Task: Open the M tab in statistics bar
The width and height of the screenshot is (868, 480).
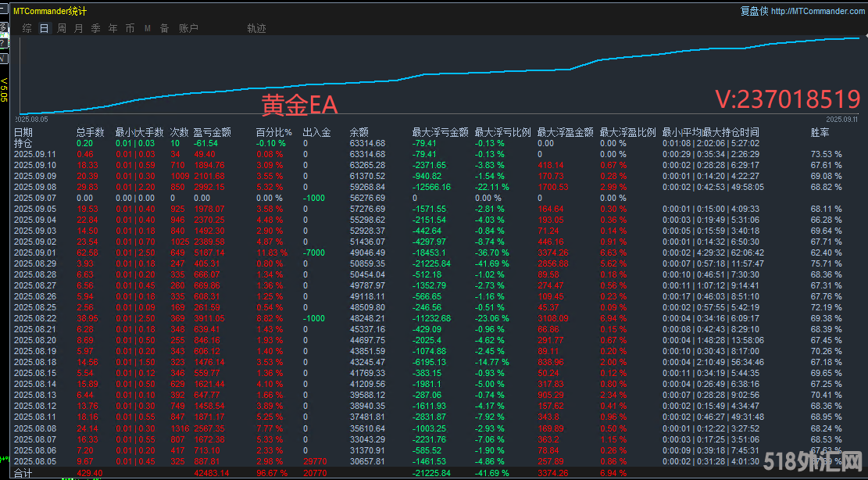Action: 147,28
